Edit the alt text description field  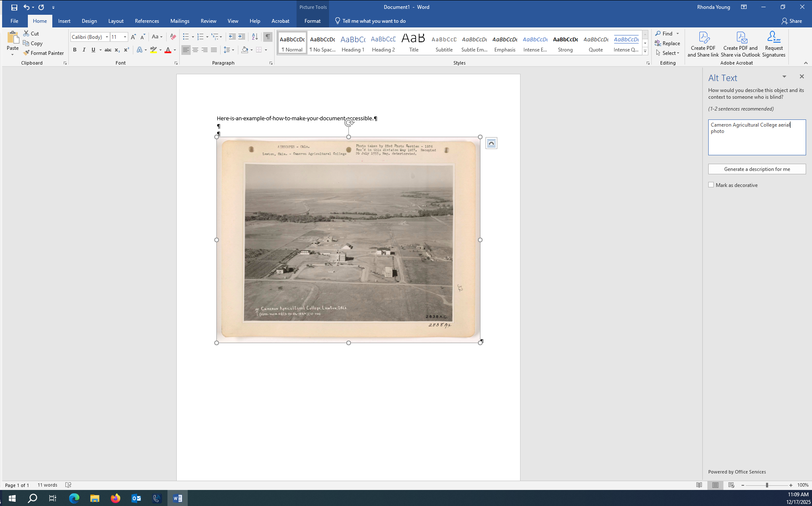click(x=756, y=137)
